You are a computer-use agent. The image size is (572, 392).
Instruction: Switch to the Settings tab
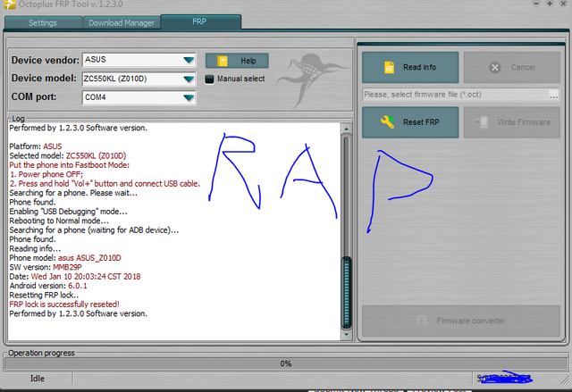(x=43, y=23)
